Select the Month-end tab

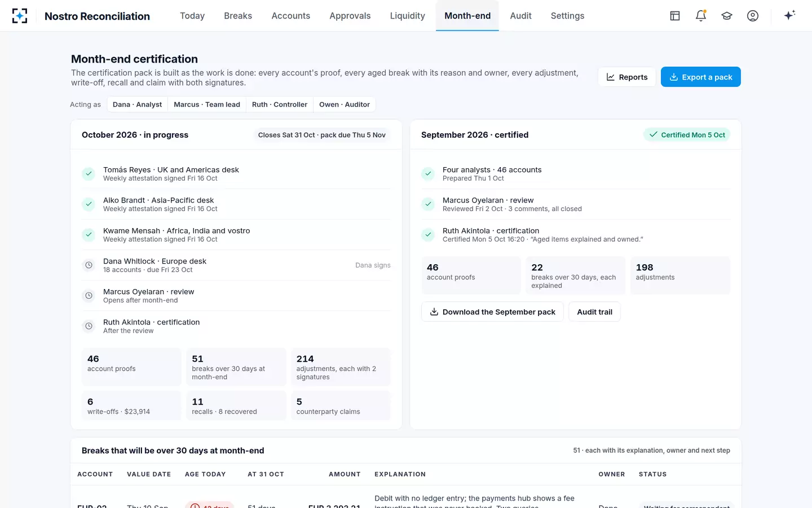(467, 16)
